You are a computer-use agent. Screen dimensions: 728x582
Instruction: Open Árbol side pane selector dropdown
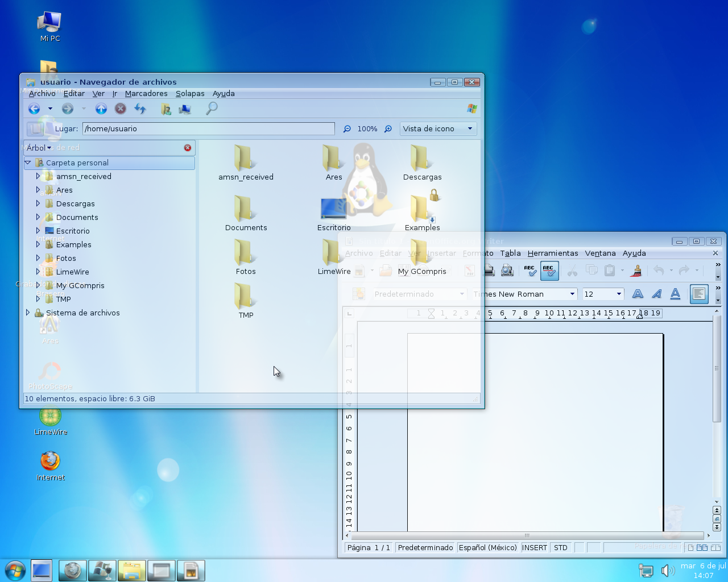(x=39, y=148)
